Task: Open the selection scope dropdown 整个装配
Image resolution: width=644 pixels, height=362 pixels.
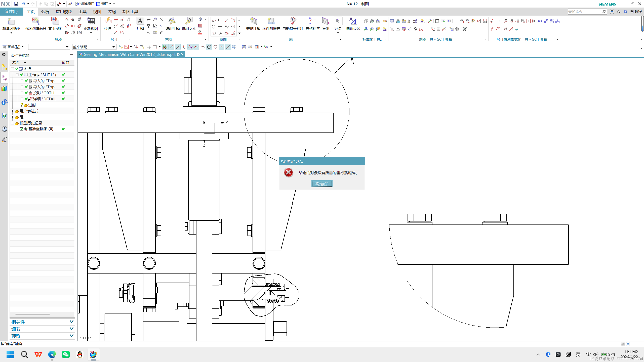Action: [x=94, y=47]
